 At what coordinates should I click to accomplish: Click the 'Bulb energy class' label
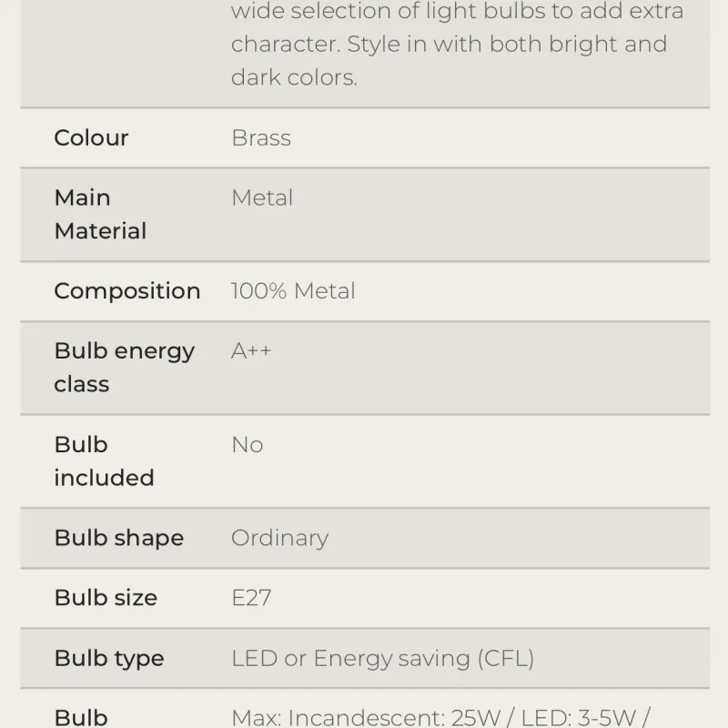click(124, 367)
